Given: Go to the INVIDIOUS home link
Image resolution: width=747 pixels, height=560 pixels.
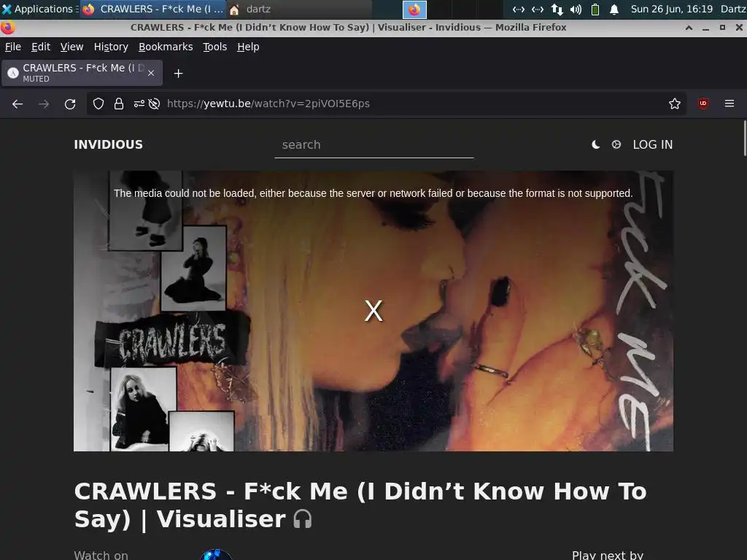Looking at the screenshot, I should pos(108,145).
